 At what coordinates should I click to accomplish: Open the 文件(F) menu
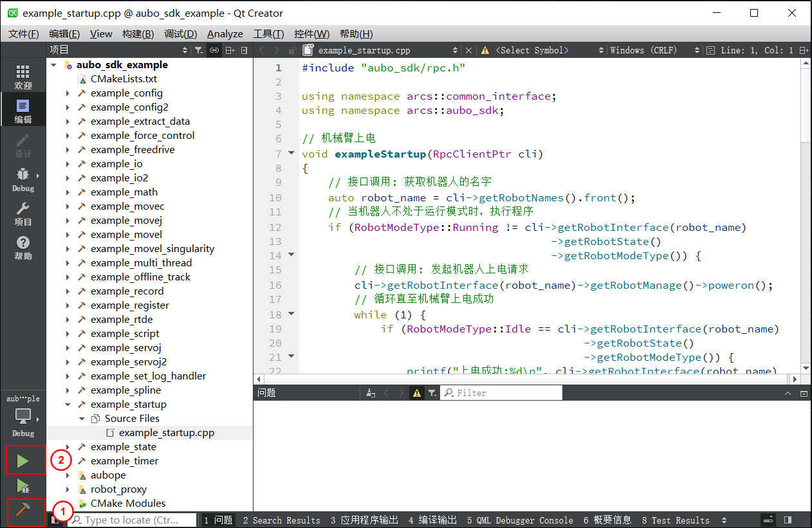(x=23, y=33)
